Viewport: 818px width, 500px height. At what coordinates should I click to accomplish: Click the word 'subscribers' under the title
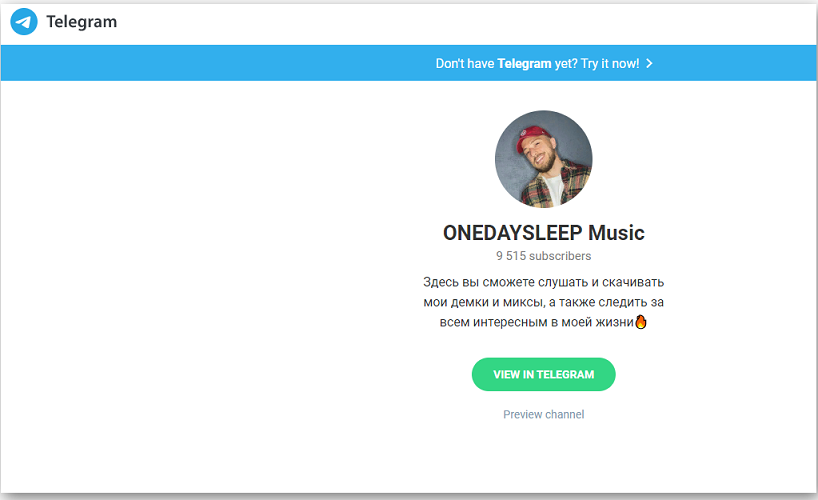click(x=560, y=256)
